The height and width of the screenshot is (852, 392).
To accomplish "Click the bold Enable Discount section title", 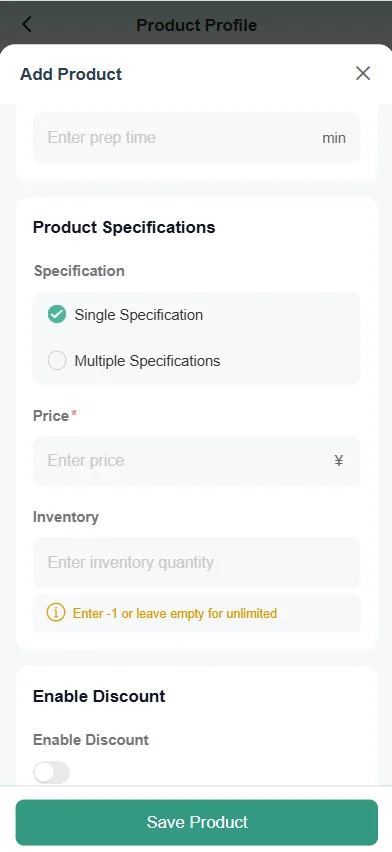I will (99, 696).
